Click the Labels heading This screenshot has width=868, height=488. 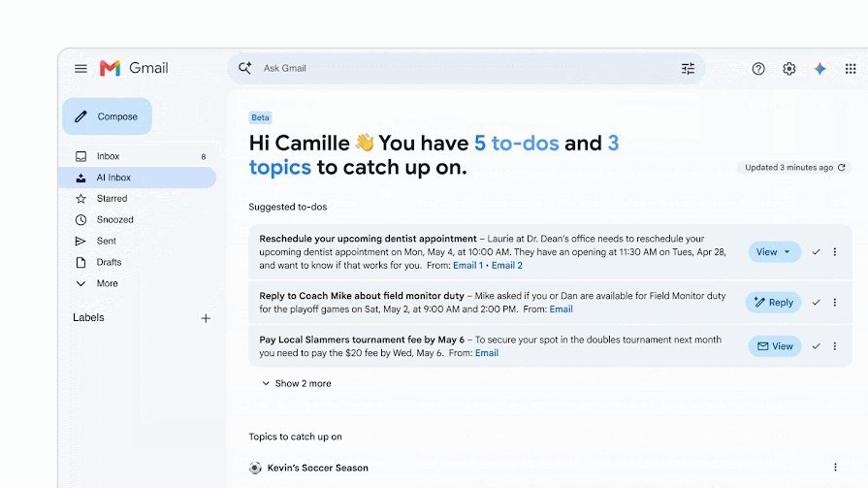click(88, 317)
